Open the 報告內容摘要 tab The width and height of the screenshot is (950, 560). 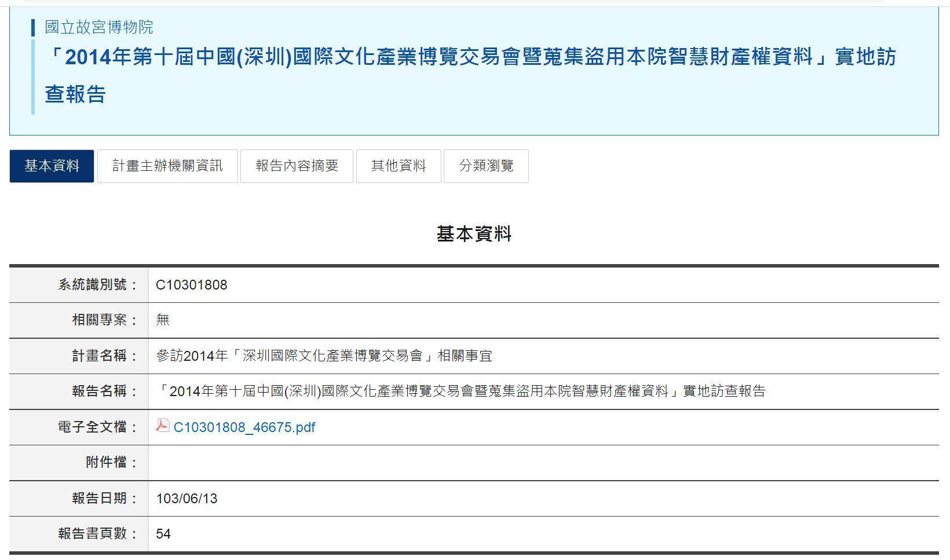pos(297,166)
